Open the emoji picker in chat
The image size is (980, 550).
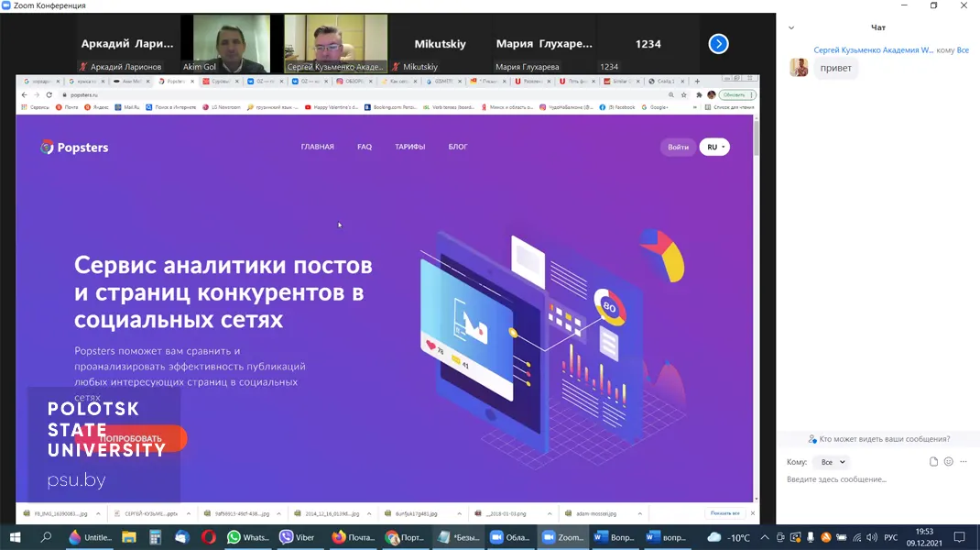(x=948, y=462)
